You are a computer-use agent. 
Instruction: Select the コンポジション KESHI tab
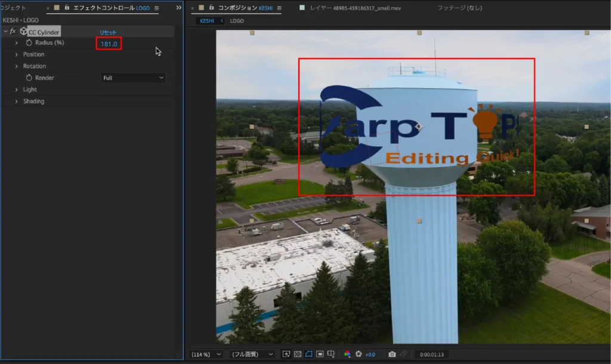(x=245, y=8)
